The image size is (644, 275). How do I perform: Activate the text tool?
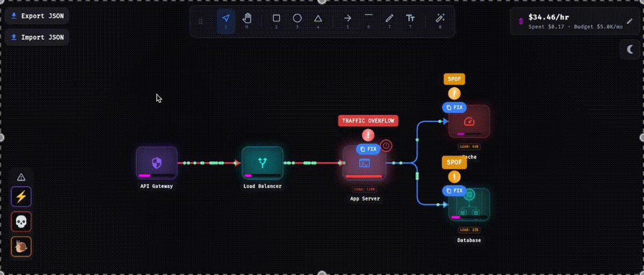click(x=411, y=21)
